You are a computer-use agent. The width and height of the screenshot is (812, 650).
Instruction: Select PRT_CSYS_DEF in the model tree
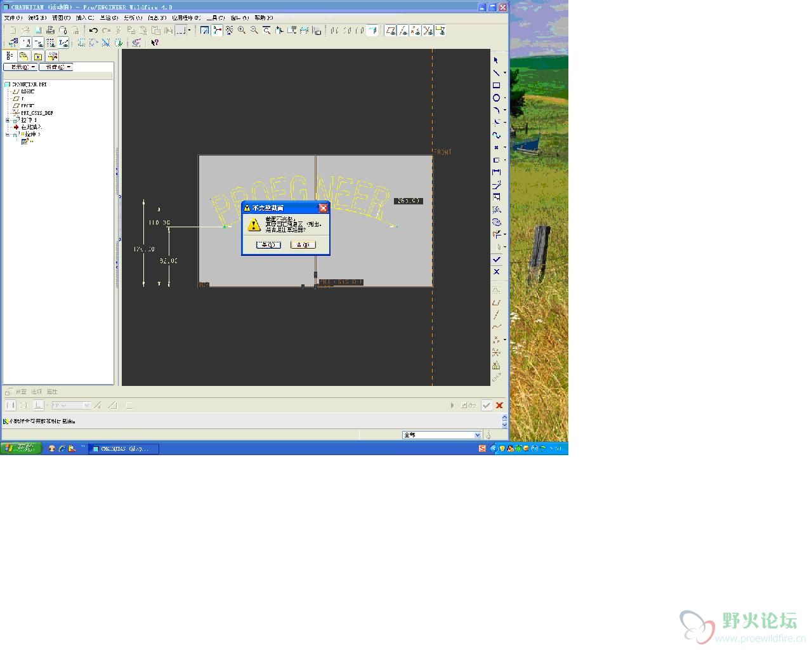(x=37, y=113)
